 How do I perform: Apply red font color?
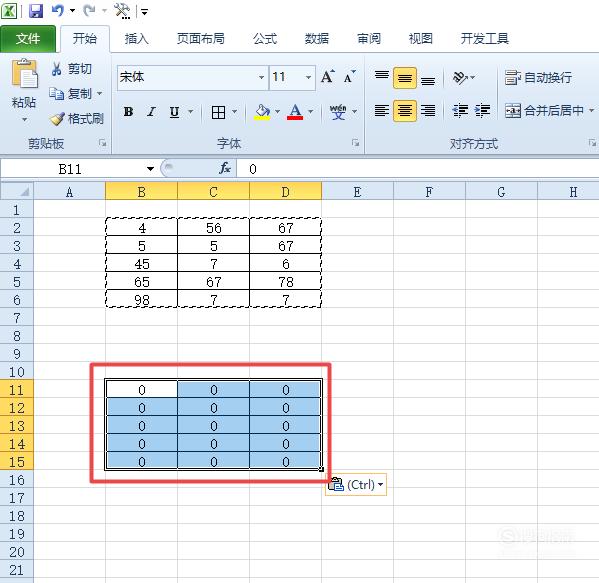point(295,112)
